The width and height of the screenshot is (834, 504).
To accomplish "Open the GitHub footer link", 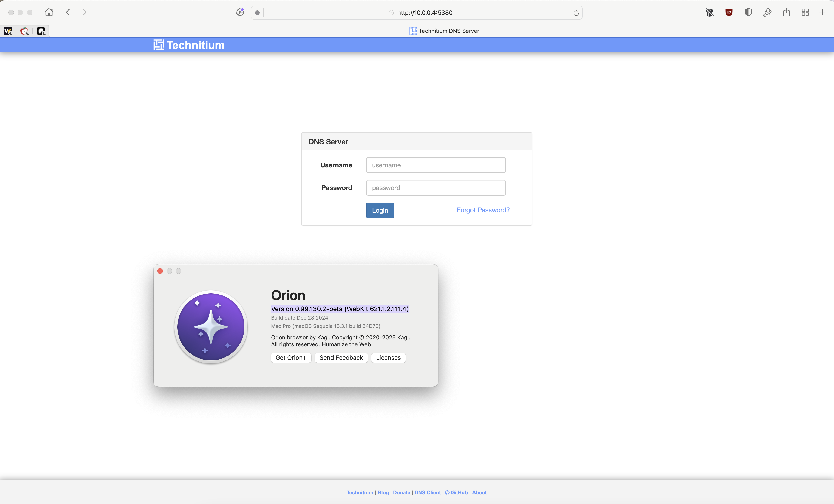I will [x=456, y=492].
